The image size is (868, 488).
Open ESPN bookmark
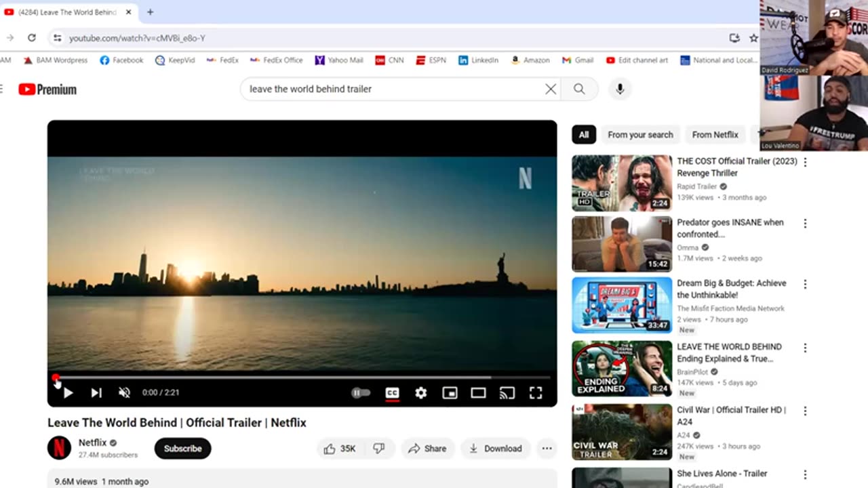click(431, 60)
